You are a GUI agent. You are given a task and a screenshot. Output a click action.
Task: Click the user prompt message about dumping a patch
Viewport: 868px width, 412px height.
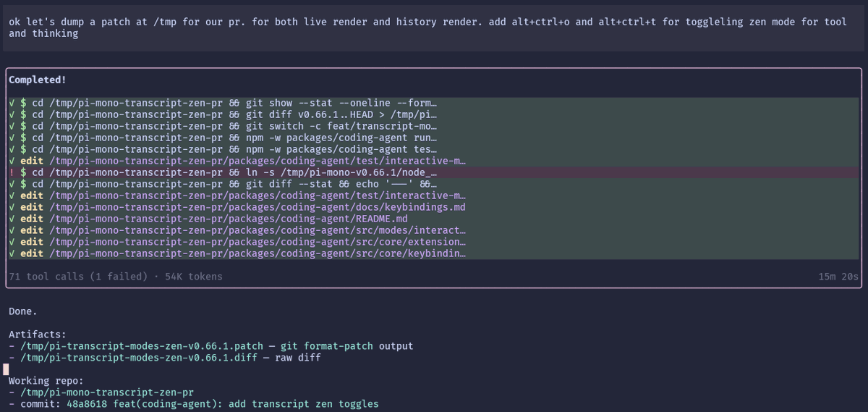tap(433, 28)
